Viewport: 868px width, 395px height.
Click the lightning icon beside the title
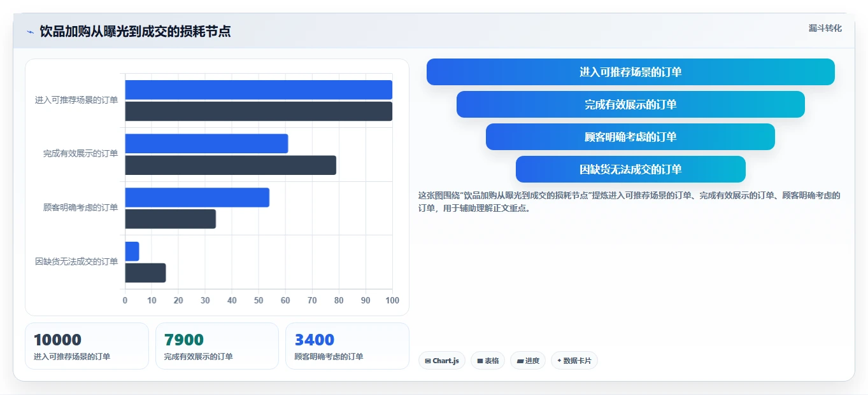click(x=31, y=32)
